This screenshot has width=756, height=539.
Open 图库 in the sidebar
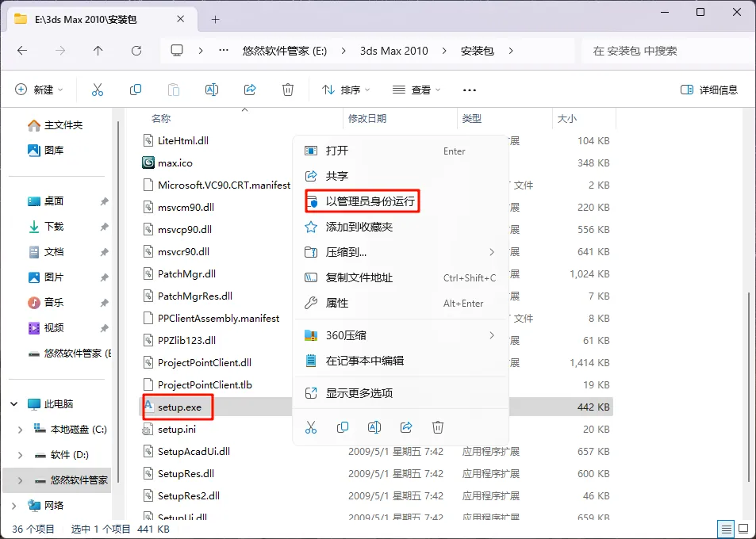46,151
